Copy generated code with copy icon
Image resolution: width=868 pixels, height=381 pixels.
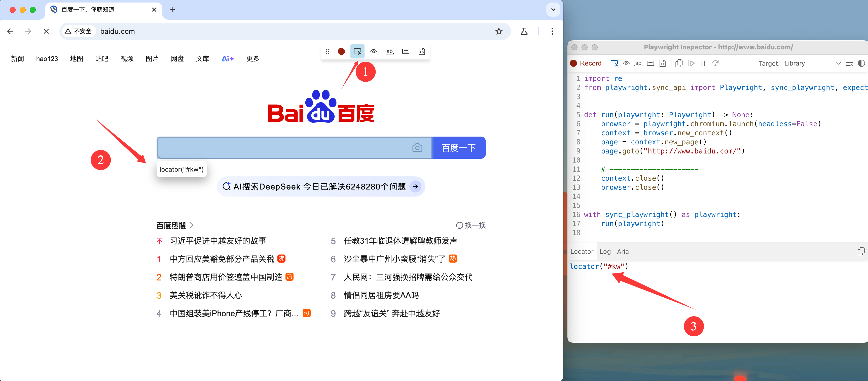[679, 63]
